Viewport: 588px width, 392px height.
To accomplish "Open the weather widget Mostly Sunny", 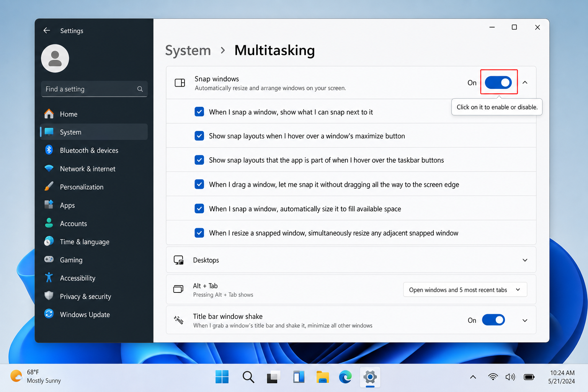I will point(36,377).
